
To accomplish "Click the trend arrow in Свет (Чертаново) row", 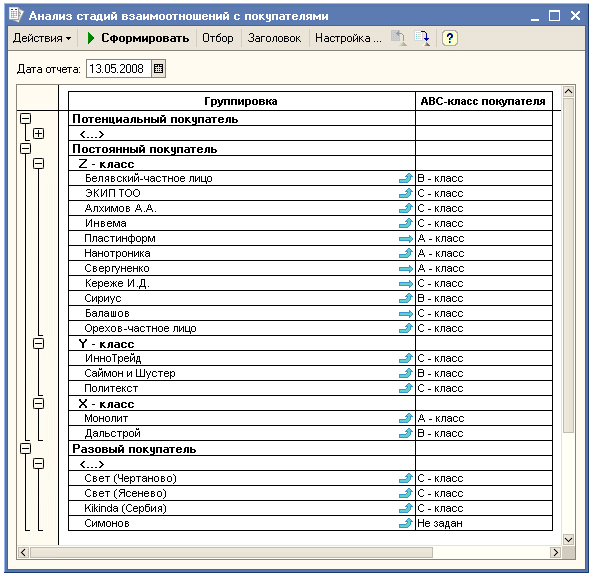I will pyautogui.click(x=406, y=478).
